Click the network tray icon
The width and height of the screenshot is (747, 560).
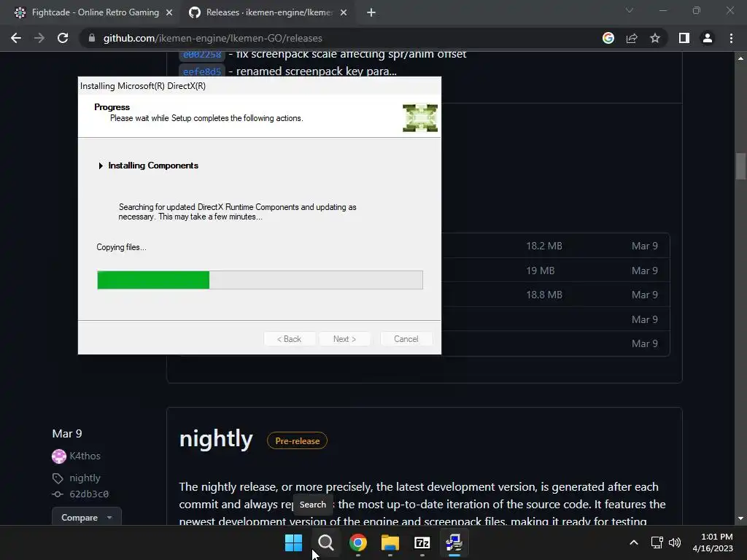(657, 542)
